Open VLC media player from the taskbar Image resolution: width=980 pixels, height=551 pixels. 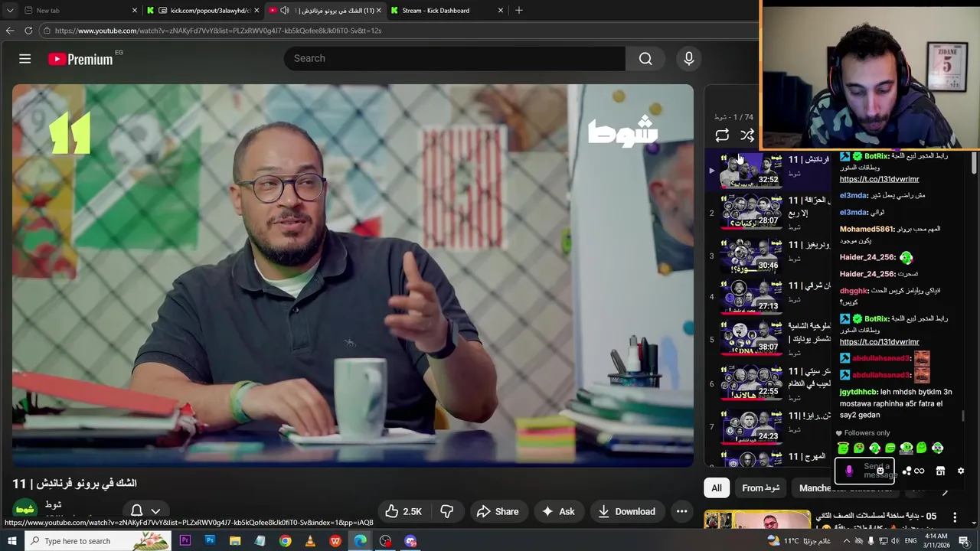pyautogui.click(x=310, y=541)
